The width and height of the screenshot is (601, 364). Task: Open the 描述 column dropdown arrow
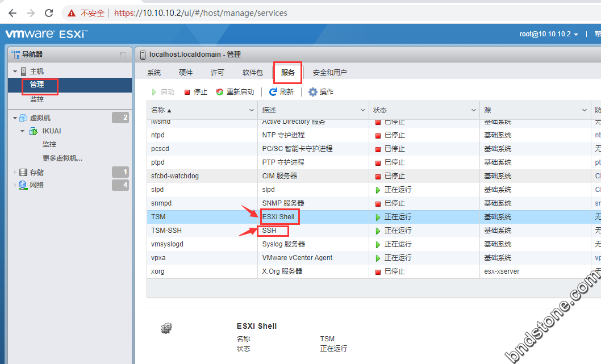point(362,110)
